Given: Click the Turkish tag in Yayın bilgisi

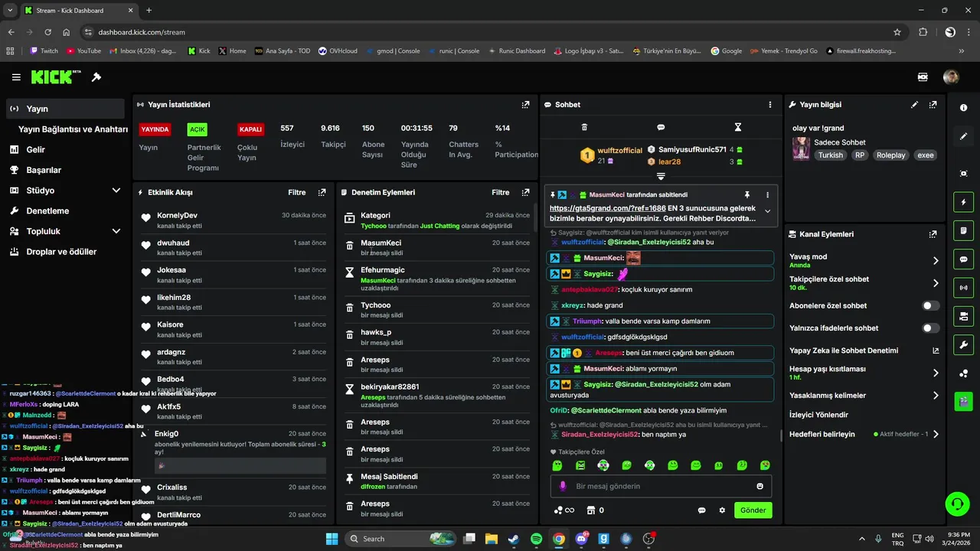Looking at the screenshot, I should (830, 155).
